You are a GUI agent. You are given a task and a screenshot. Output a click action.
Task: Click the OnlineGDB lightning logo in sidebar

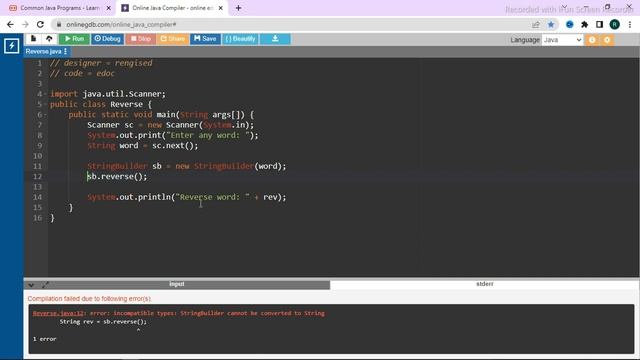11,46
